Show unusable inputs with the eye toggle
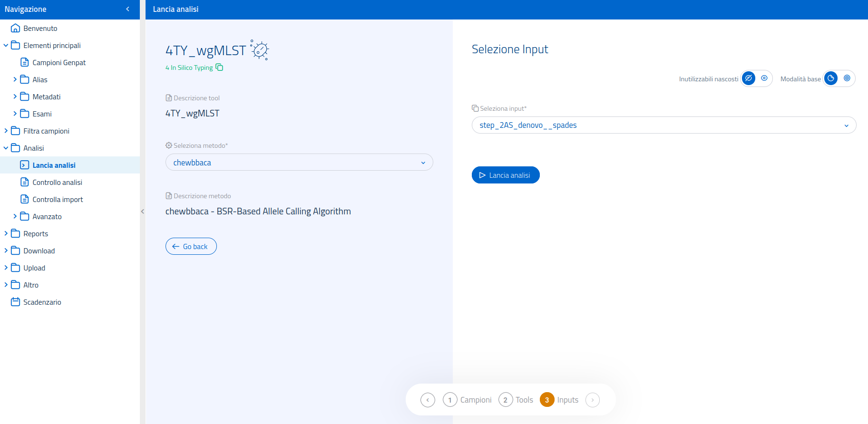The width and height of the screenshot is (868, 424). point(764,78)
